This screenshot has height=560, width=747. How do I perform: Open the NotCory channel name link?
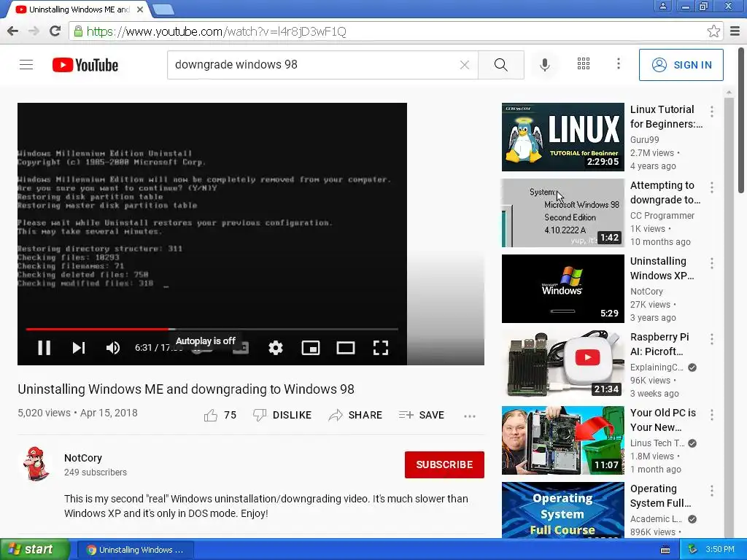coord(83,458)
